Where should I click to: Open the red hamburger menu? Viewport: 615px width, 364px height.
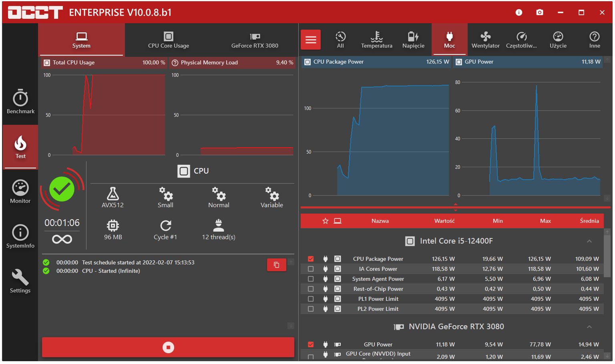(311, 40)
